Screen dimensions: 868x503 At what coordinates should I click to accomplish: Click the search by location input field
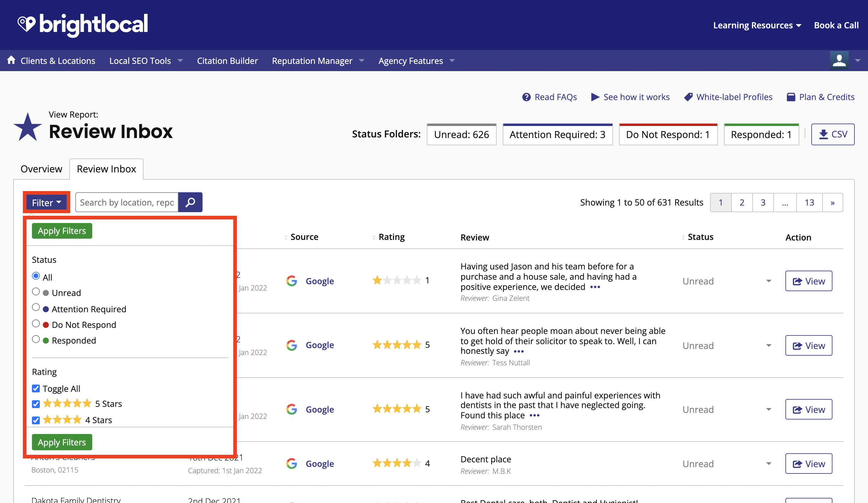click(127, 202)
